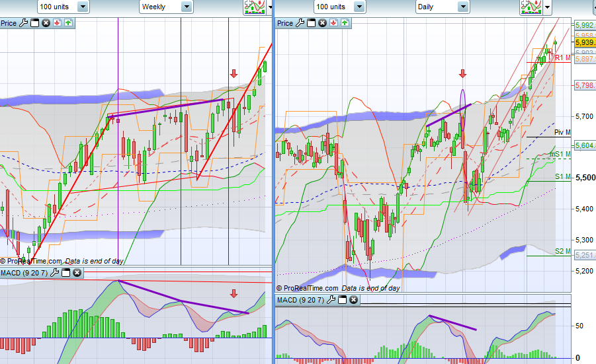Viewport: 596px width, 364px height.
Task: Select the purple ellipse drawing on Daily chart
Action: [462, 110]
